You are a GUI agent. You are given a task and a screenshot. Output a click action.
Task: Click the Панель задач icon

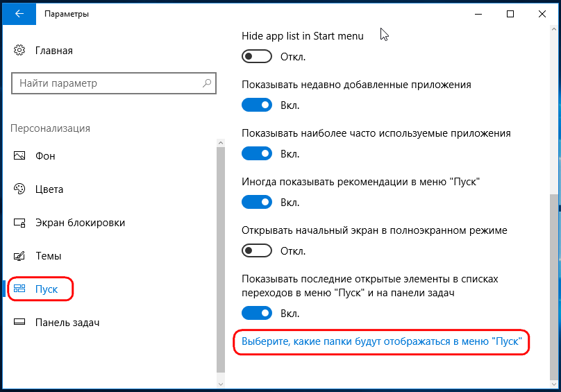pyautogui.click(x=19, y=323)
